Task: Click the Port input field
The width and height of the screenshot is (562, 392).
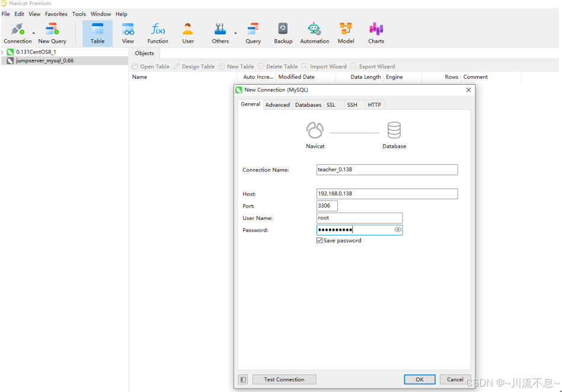Action: coord(327,206)
